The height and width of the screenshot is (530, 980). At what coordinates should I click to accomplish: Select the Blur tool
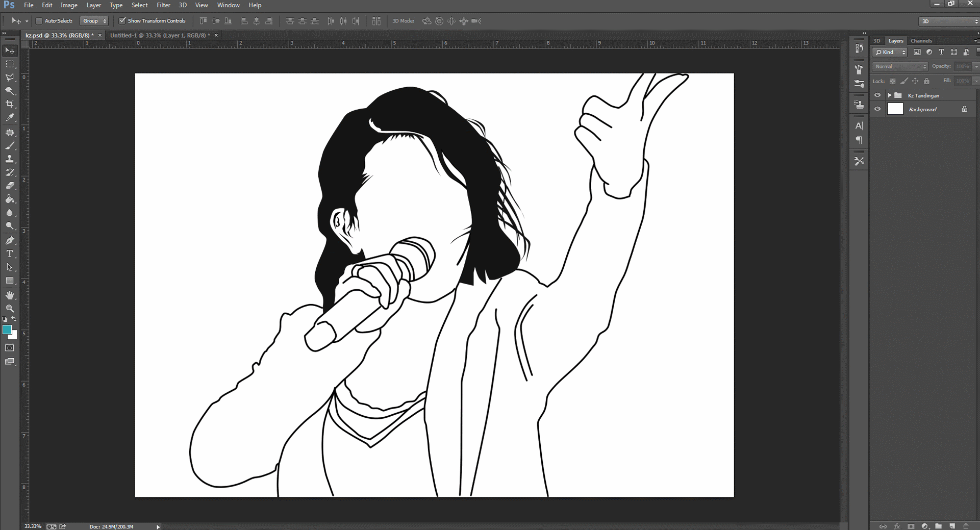(10, 212)
